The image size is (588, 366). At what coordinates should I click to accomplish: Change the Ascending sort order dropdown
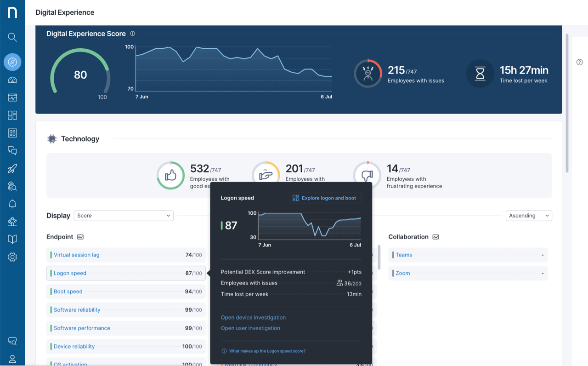point(529,216)
